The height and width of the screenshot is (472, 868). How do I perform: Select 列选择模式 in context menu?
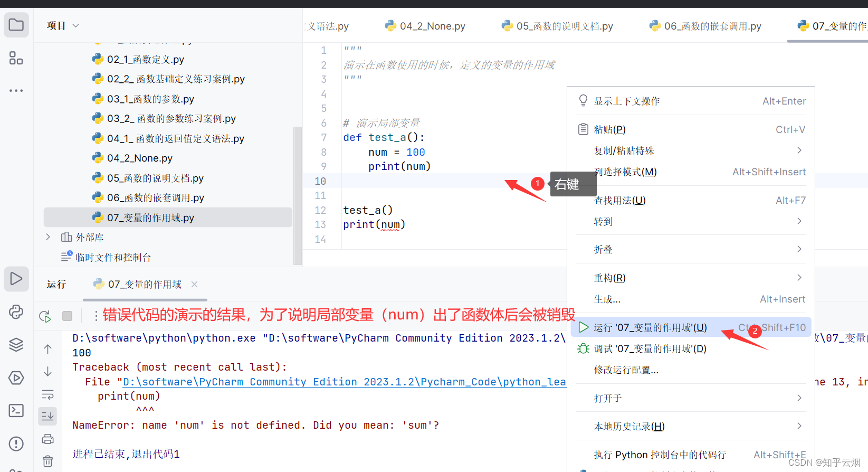(x=691, y=172)
